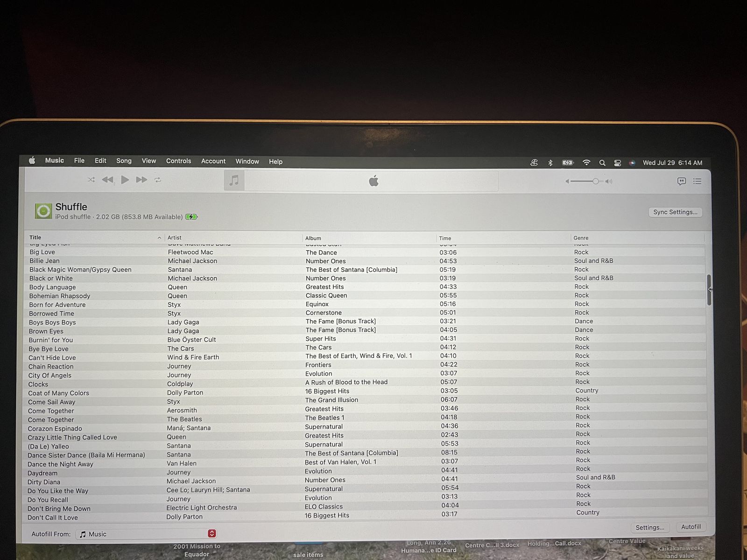The width and height of the screenshot is (747, 560).
Task: Click the Autofill button
Action: [x=691, y=527]
